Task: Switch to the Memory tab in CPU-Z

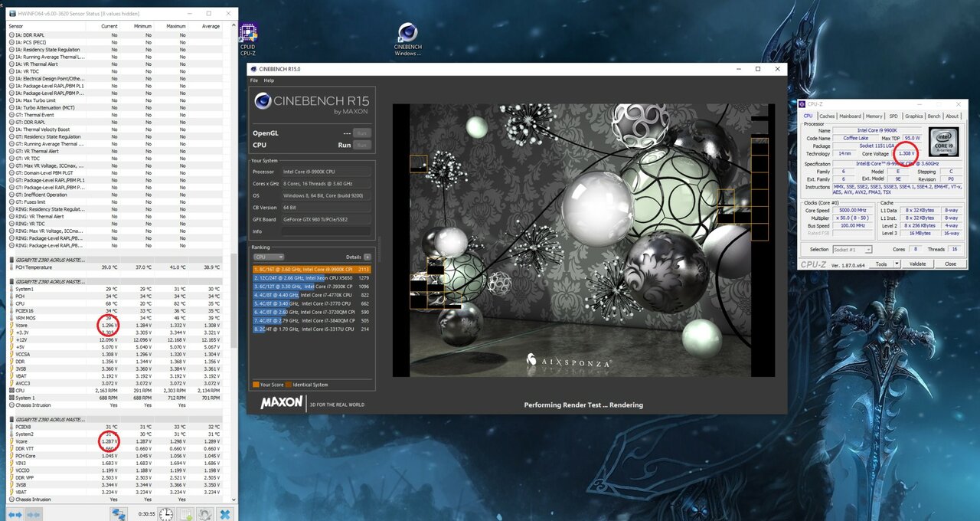Action: click(x=874, y=116)
